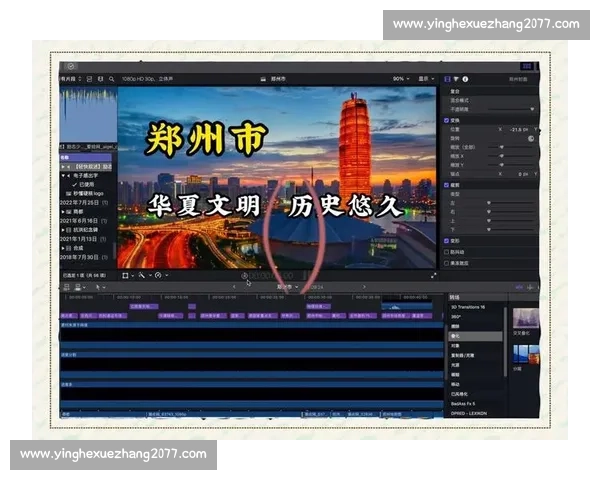This screenshot has width=600, height=480.
Task: Click the clapboard icon beside the viewer title
Action: coord(263,79)
